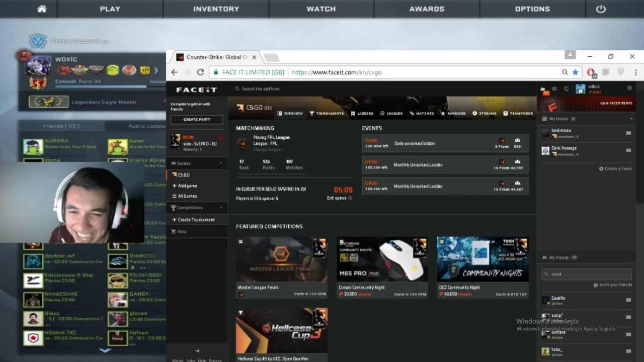
Task: Open chat with friend tabz_
Action: pyautogui.click(x=628, y=351)
